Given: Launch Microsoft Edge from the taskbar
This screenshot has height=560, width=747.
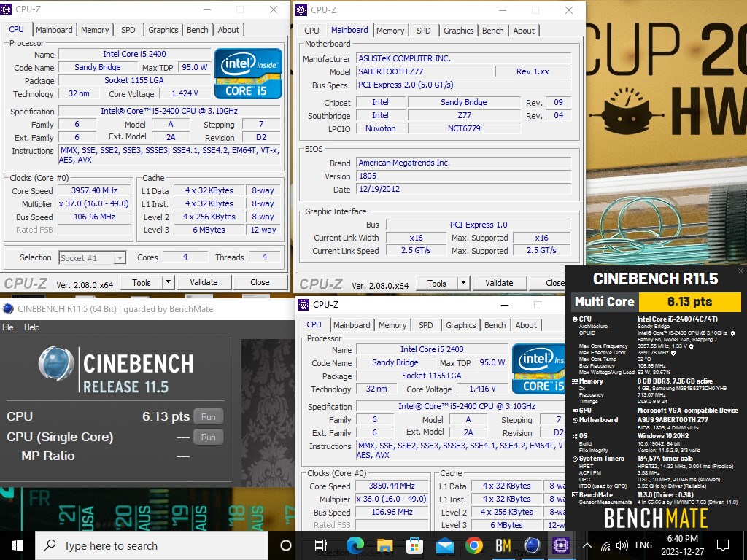Looking at the screenshot, I should (355, 545).
